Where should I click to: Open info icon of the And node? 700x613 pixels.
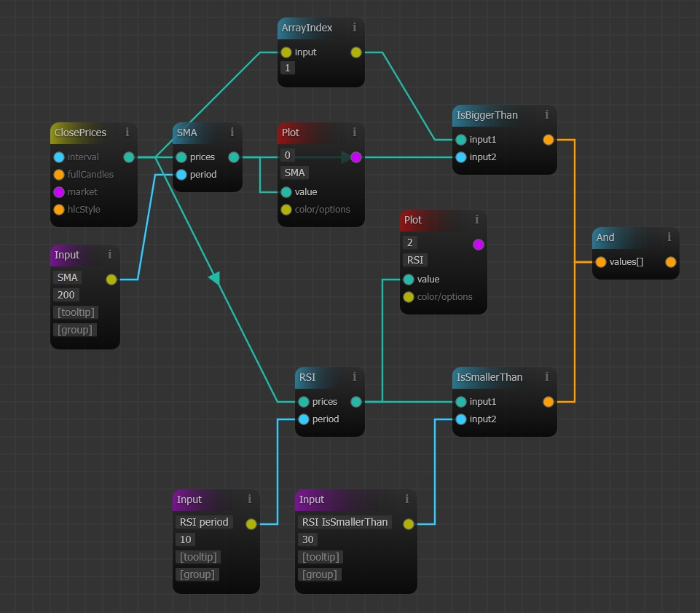pyautogui.click(x=669, y=237)
